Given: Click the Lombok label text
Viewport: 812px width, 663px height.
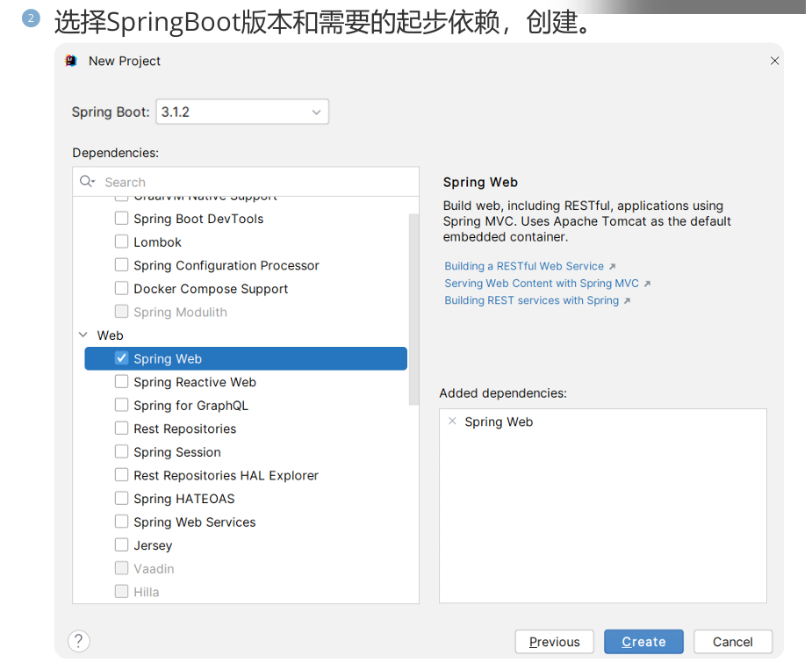Looking at the screenshot, I should pyautogui.click(x=157, y=242).
